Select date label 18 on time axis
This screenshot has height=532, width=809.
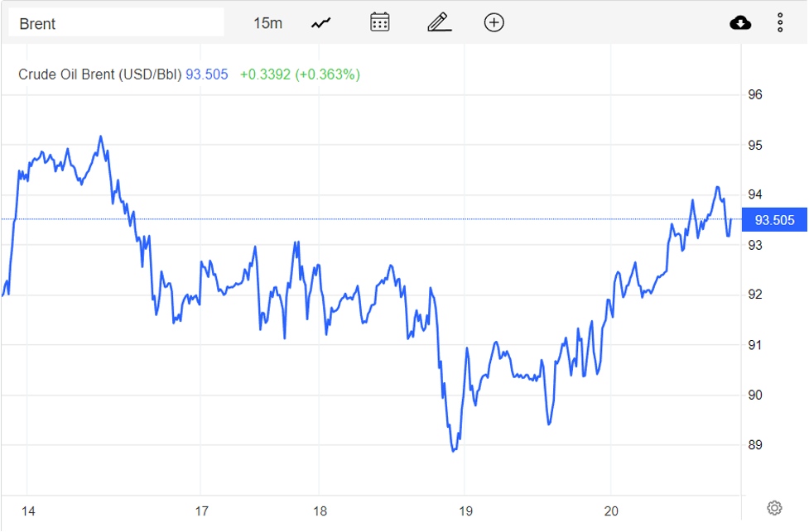point(320,511)
